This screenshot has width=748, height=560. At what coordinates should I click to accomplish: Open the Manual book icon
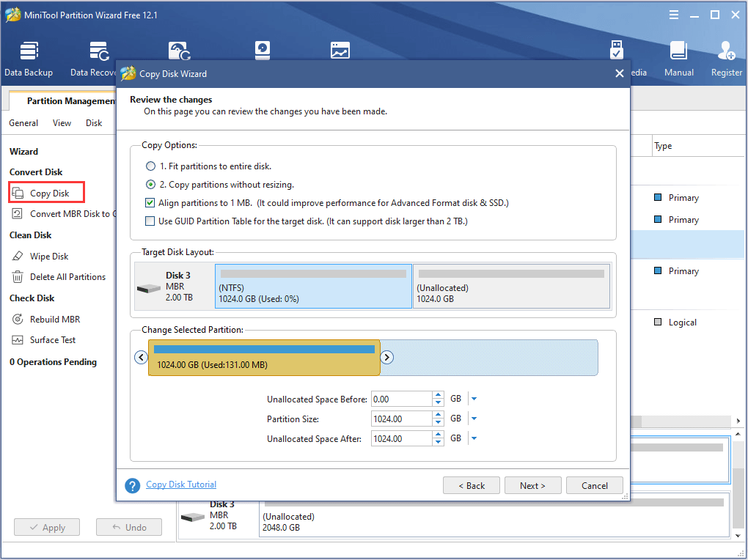pos(678,51)
